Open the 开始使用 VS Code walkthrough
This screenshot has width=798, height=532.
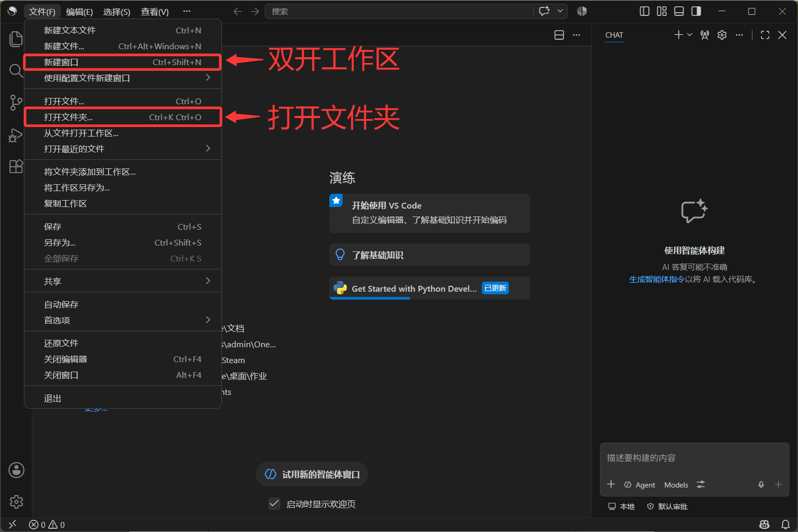[429, 213]
